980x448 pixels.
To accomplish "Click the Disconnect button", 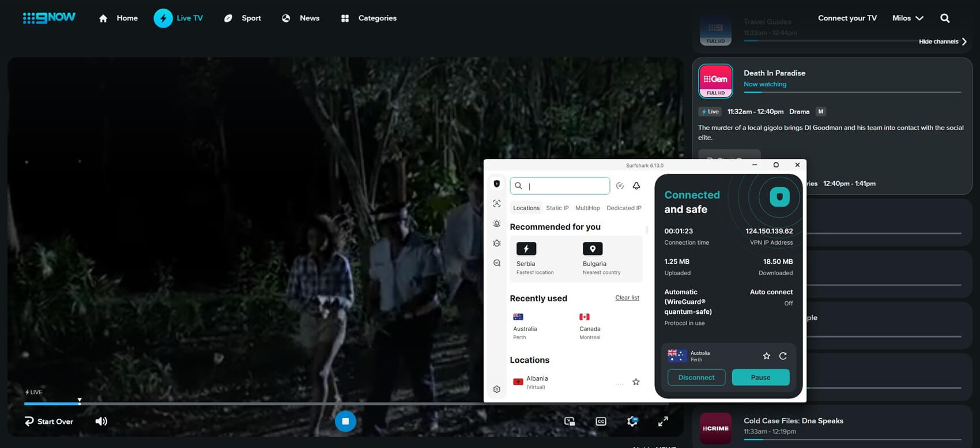I will (696, 377).
